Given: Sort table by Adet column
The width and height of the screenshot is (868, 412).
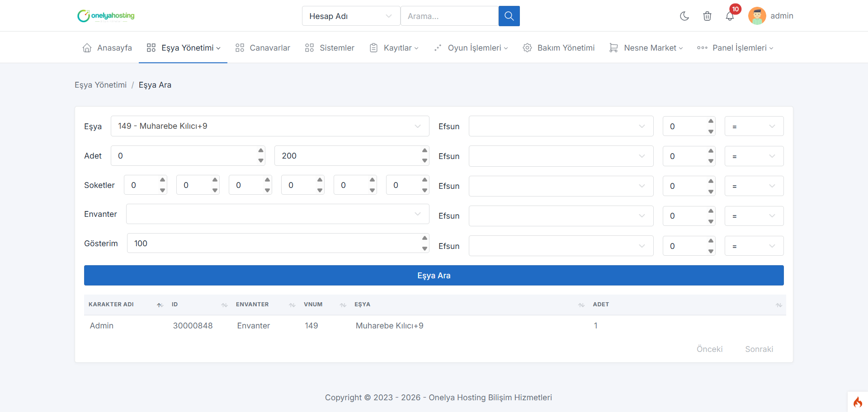Looking at the screenshot, I should [687, 304].
